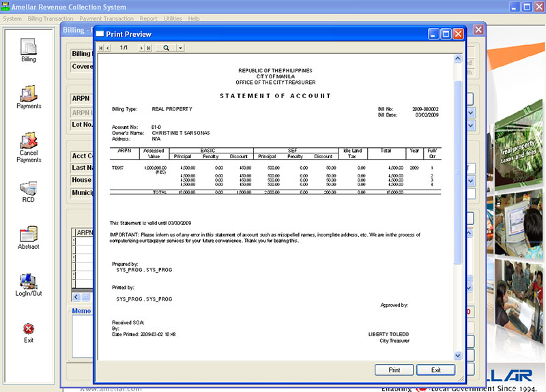The image size is (546, 392).
Task: Click the House label in Billing window
Action: (81, 180)
